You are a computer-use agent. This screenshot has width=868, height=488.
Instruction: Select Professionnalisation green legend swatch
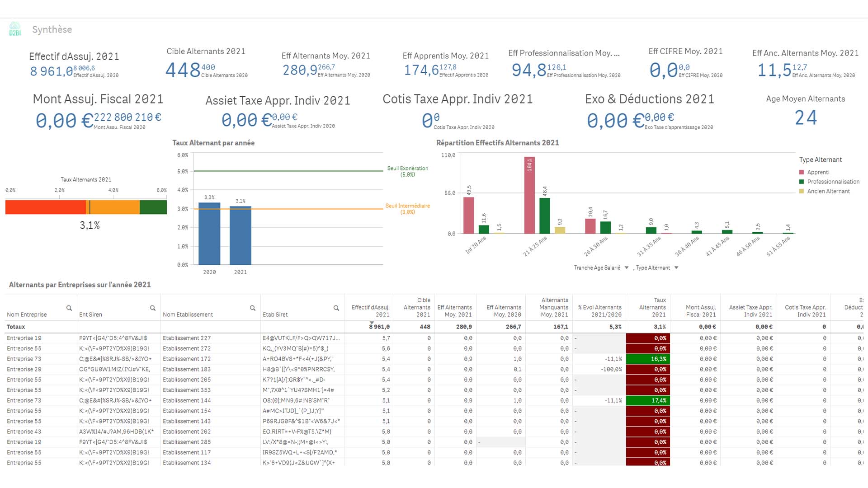(x=802, y=182)
